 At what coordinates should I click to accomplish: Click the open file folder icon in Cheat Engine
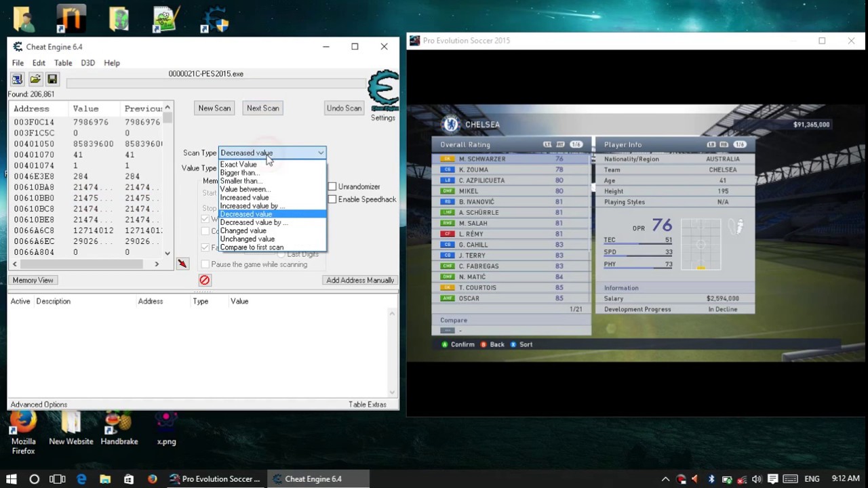[35, 79]
